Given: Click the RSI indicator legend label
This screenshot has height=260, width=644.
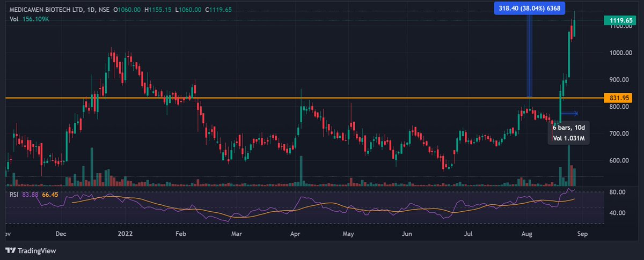Looking at the screenshot, I should click(15, 194).
